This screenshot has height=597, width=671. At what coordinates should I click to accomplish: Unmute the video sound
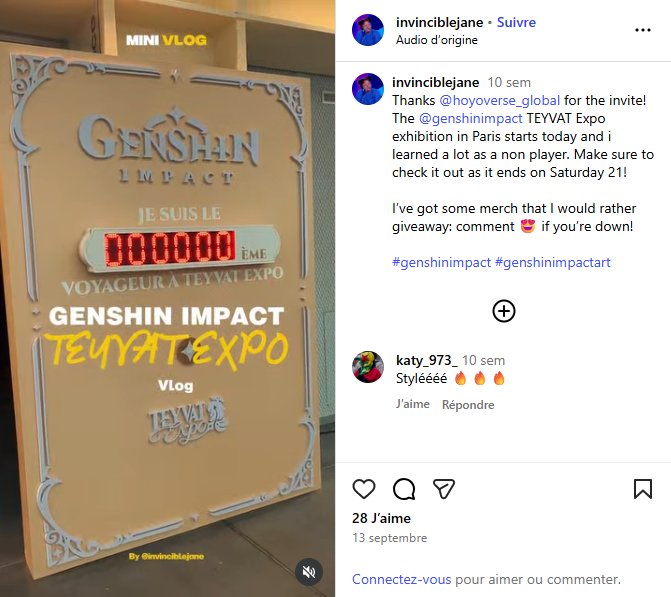(309, 572)
